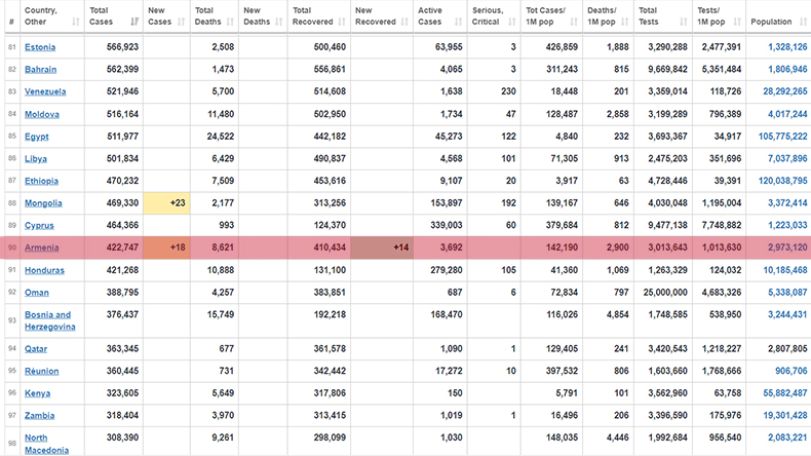Sort by Total Recovered column arrows
Image resolution: width=811 pixels, height=456 pixels.
pyautogui.click(x=341, y=22)
